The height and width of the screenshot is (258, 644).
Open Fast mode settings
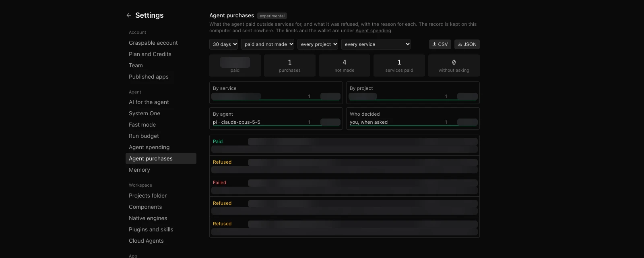tap(161, 125)
